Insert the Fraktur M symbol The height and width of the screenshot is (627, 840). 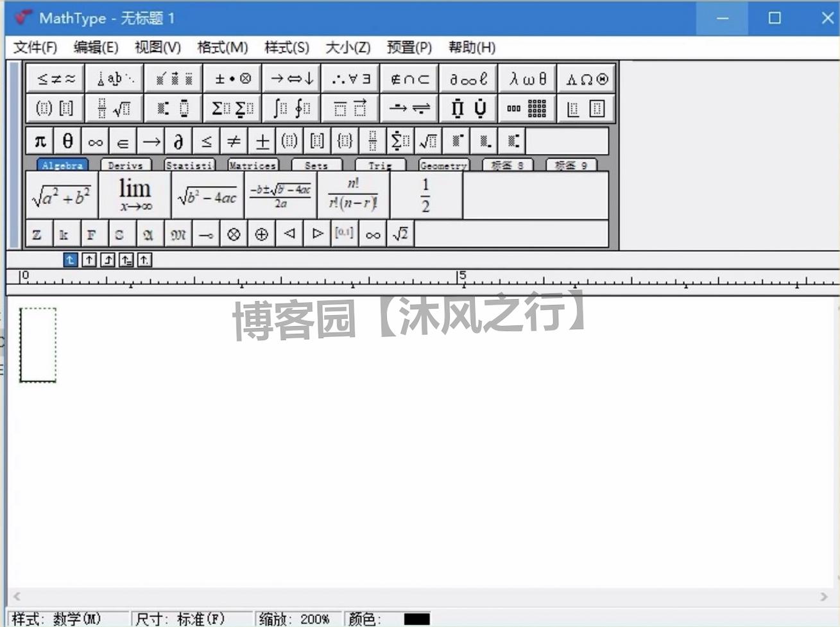click(x=178, y=234)
